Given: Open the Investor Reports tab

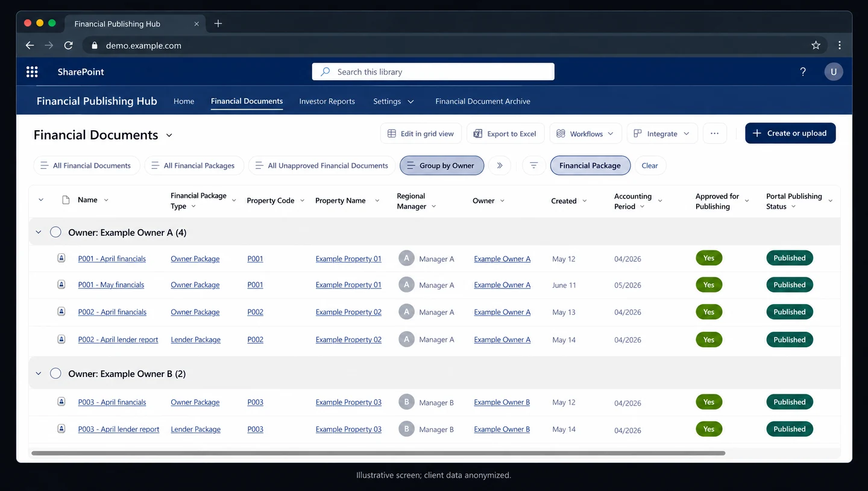Looking at the screenshot, I should (327, 101).
